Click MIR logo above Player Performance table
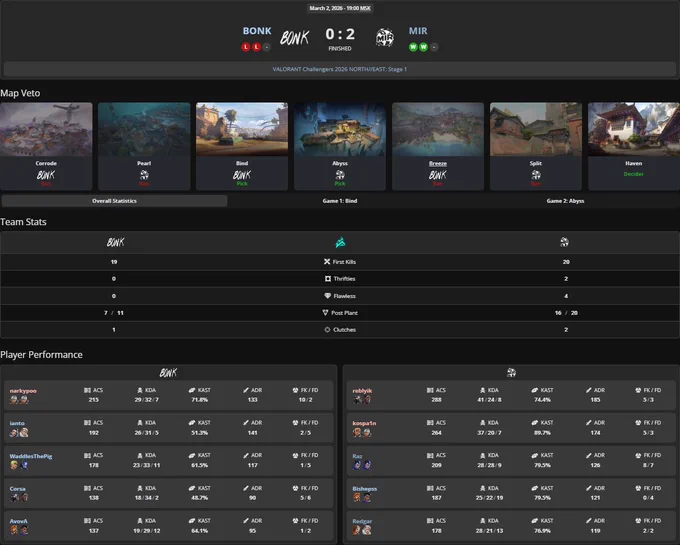The width and height of the screenshot is (680, 545). tap(511, 372)
